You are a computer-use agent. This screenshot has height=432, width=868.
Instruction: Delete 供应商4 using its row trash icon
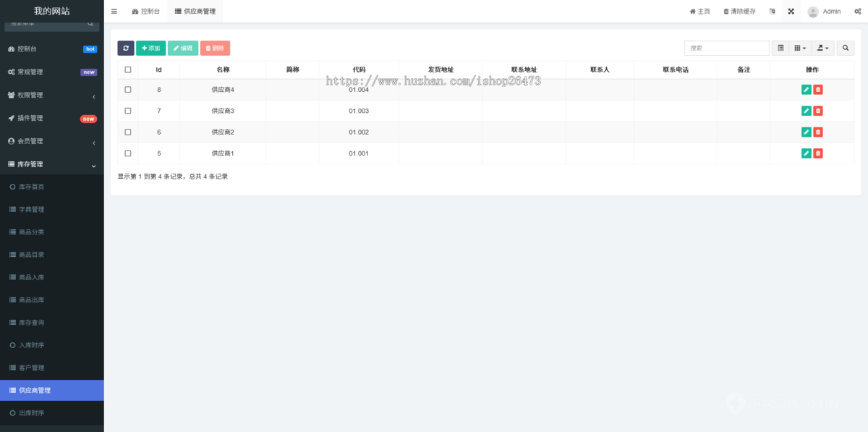820,89
